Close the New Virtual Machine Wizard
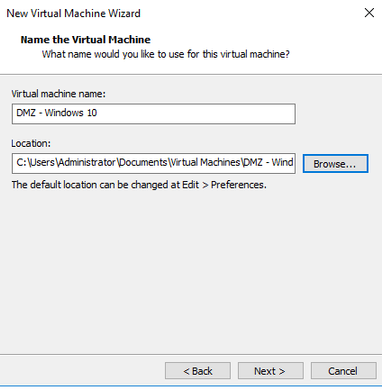The width and height of the screenshot is (382, 390). (369, 13)
